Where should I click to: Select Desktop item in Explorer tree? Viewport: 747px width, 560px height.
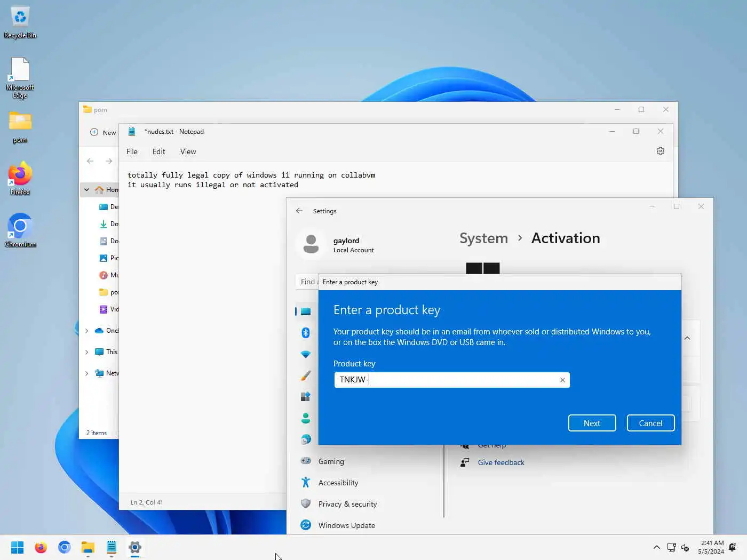[x=109, y=207]
